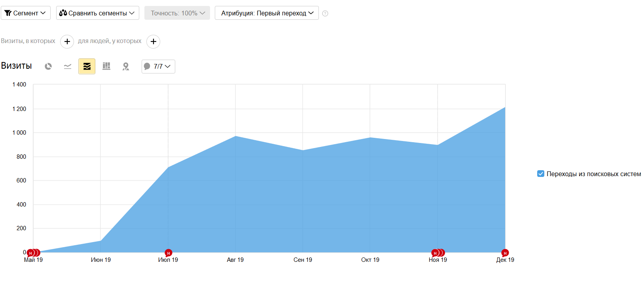Select the stacked area chart icon

87,66
